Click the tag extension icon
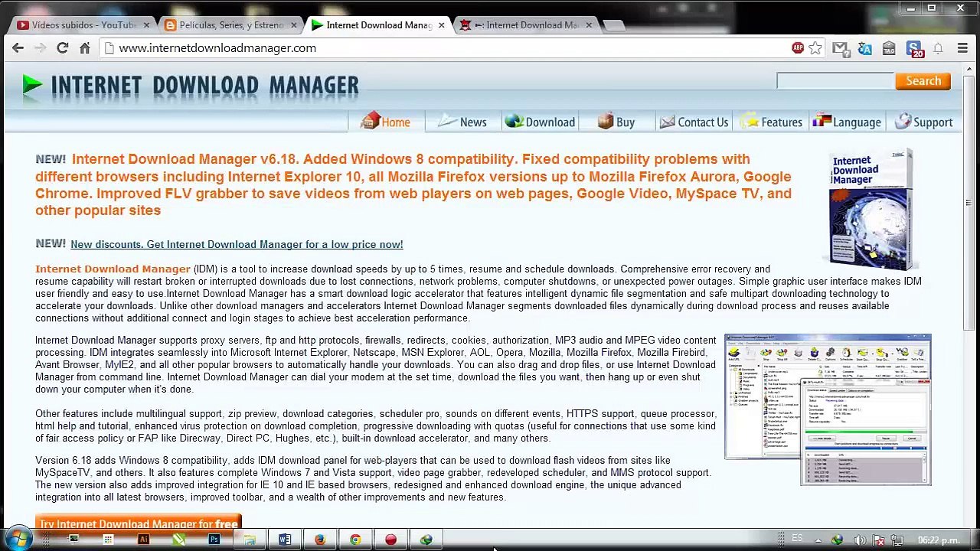Viewport: 980px width, 551px height. [889, 48]
